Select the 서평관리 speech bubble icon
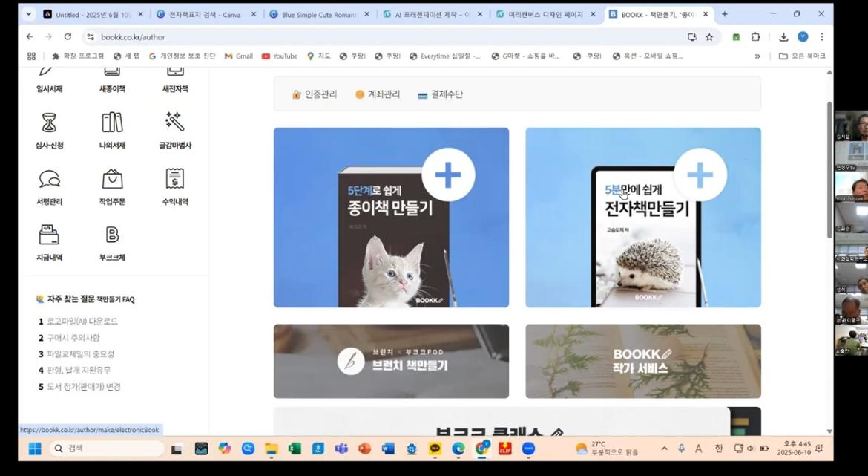 50,180
